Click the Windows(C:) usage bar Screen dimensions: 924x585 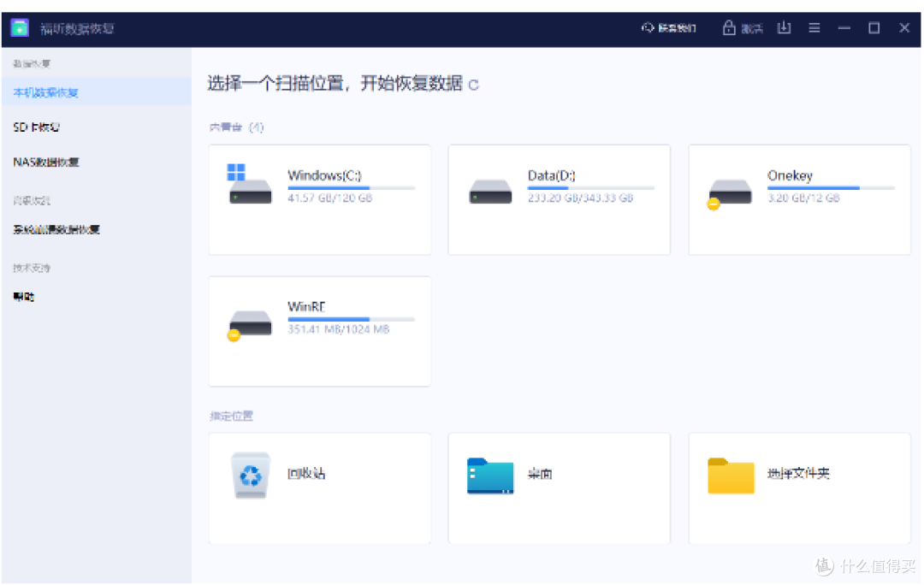point(352,188)
